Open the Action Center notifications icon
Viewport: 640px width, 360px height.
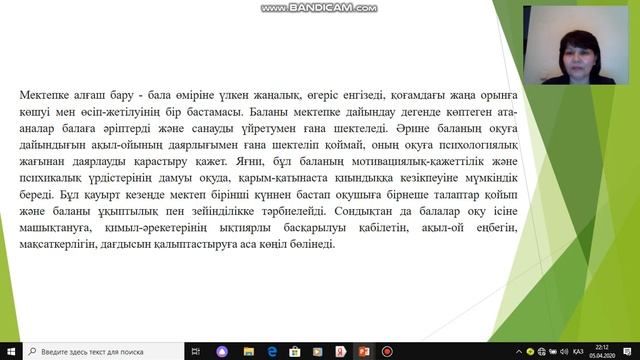tap(627, 351)
